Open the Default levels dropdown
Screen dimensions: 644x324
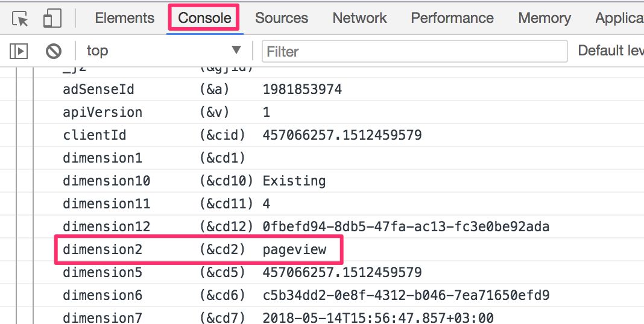pos(611,51)
